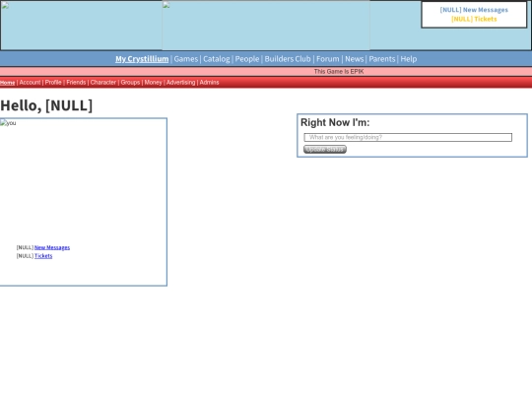Open the Forum link
Screen dimensions: 532x399
pos(328,59)
